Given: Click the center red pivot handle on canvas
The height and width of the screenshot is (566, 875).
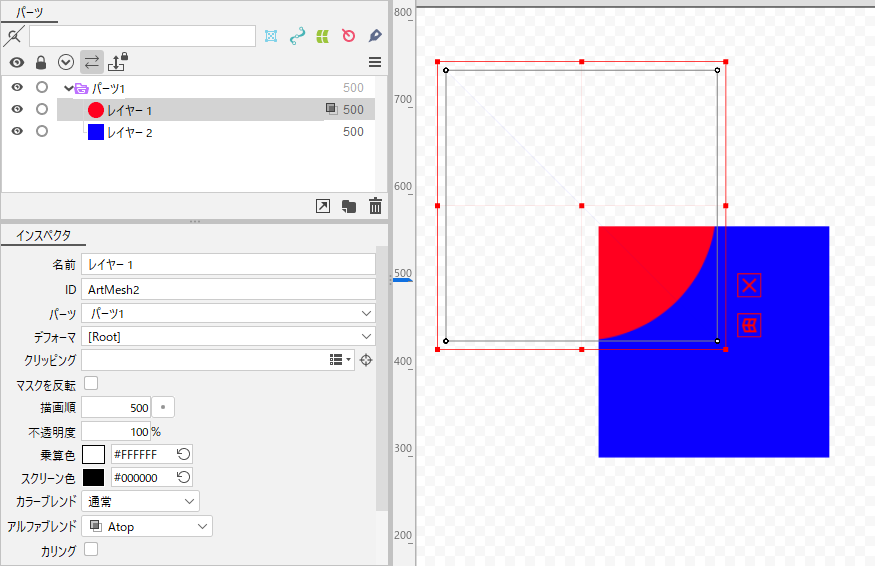Looking at the screenshot, I should (x=581, y=205).
